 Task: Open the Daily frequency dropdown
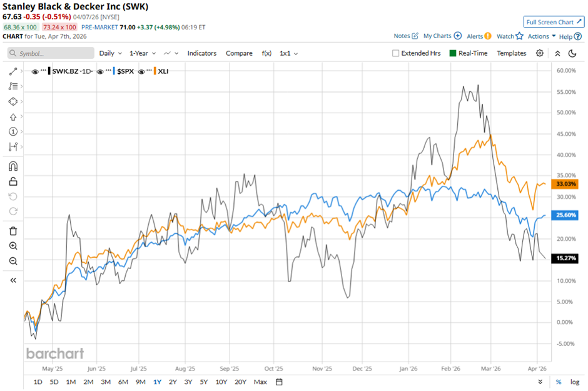(111, 53)
